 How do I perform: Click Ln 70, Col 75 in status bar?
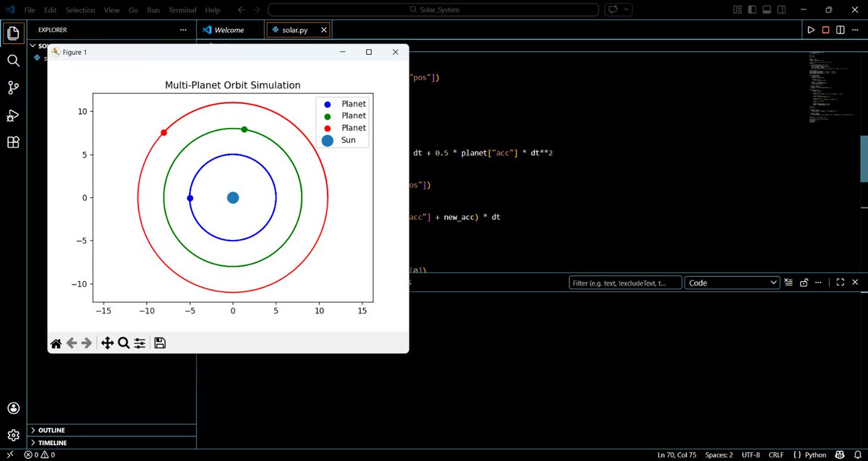tap(677, 454)
